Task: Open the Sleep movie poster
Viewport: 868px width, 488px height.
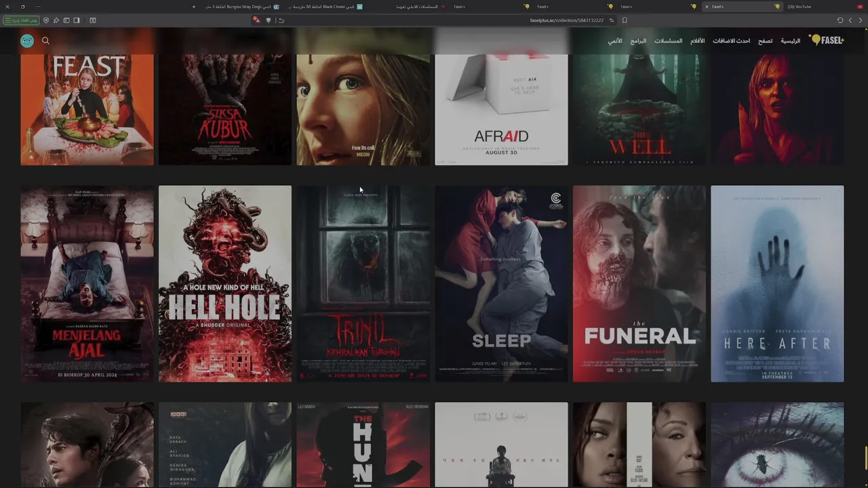Action: coord(501,284)
